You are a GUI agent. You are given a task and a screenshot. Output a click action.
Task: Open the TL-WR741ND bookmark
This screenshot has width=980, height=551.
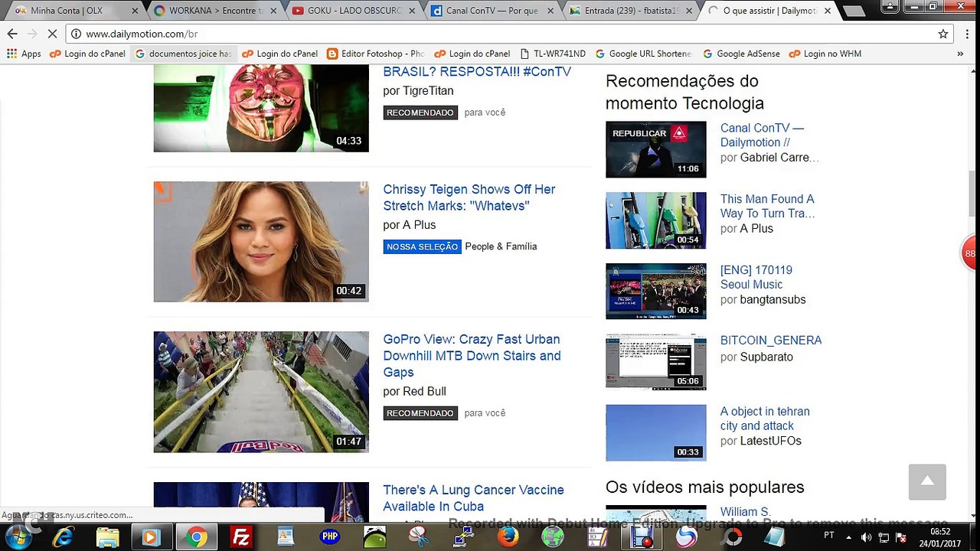point(552,54)
